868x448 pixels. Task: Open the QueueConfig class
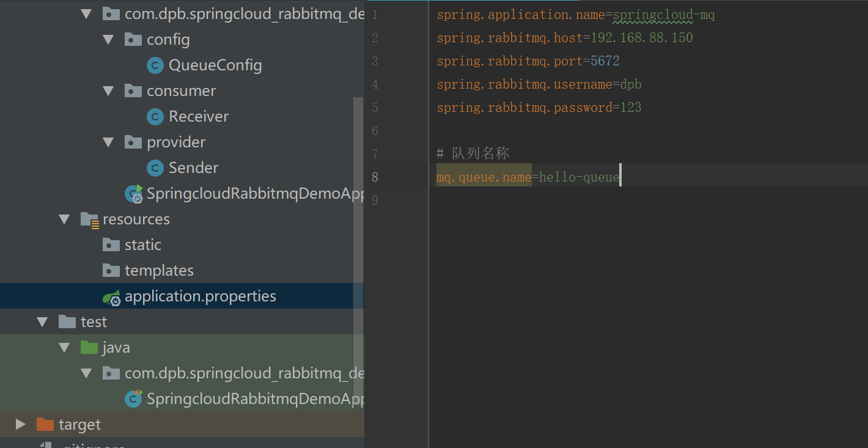click(x=215, y=65)
